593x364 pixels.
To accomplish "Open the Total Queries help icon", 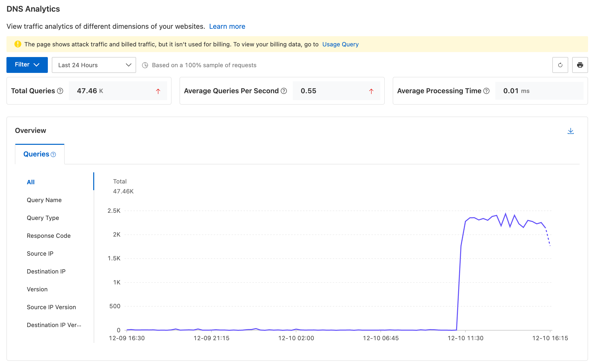I will 60,91.
